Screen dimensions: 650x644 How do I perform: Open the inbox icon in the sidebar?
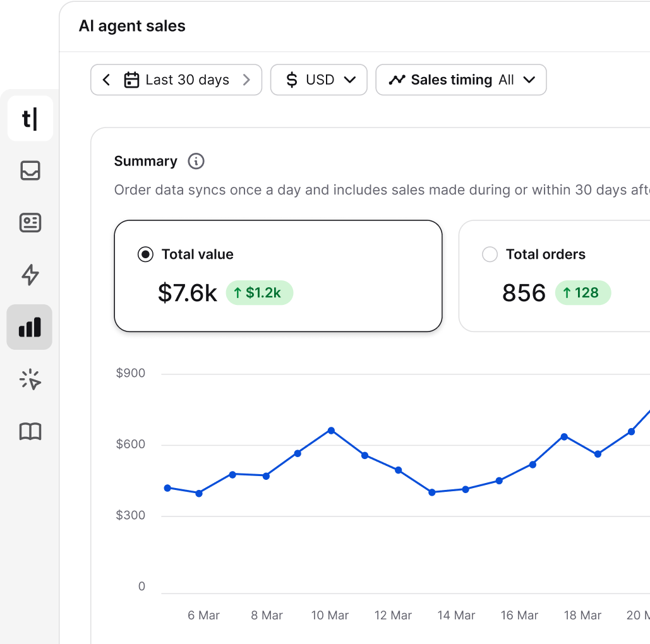pos(30,170)
